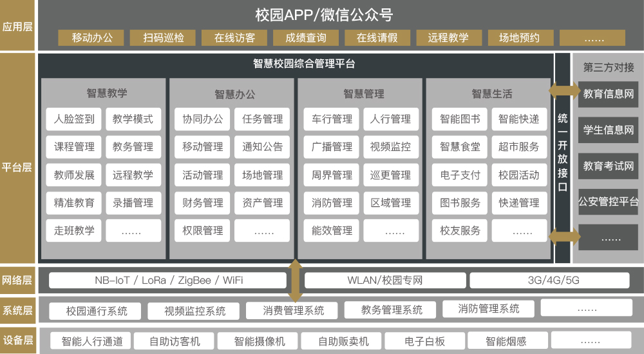This screenshot has width=644, height=354.
Task: Click the 广播管理 module
Action: pyautogui.click(x=331, y=147)
